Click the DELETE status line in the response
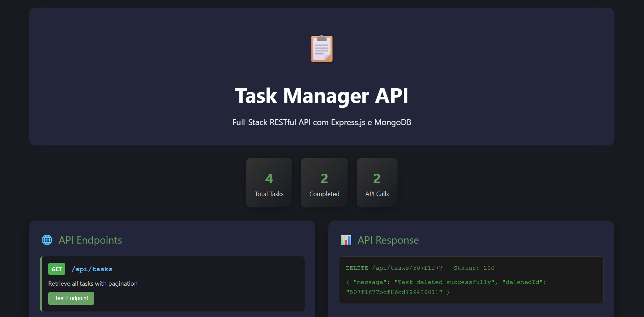Image resolution: width=644 pixels, height=317 pixels. [x=420, y=268]
